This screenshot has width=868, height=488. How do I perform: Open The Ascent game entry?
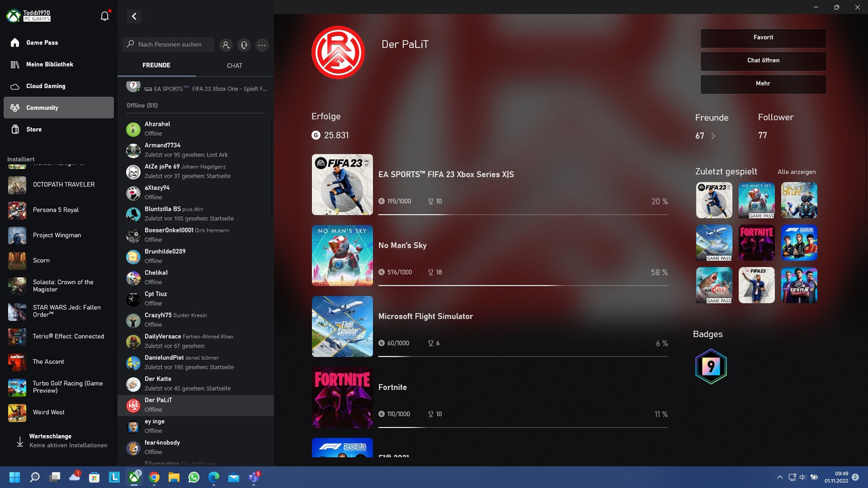coord(59,362)
